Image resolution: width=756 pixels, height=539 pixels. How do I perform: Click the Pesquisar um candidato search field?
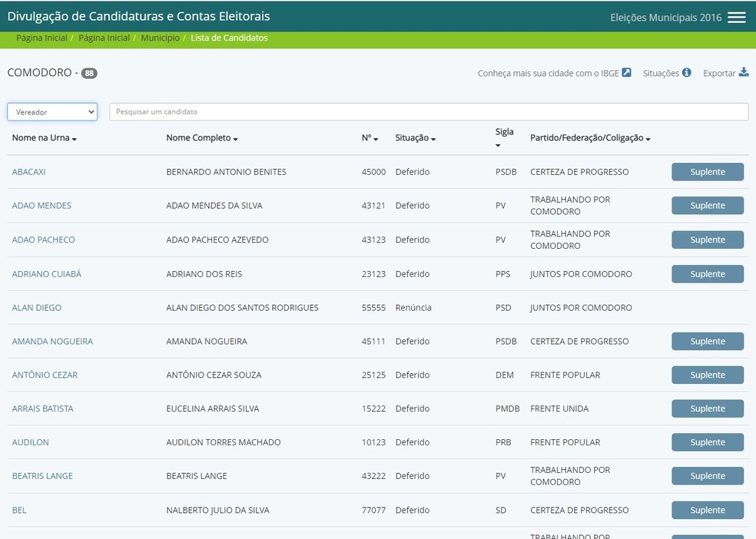tap(429, 111)
